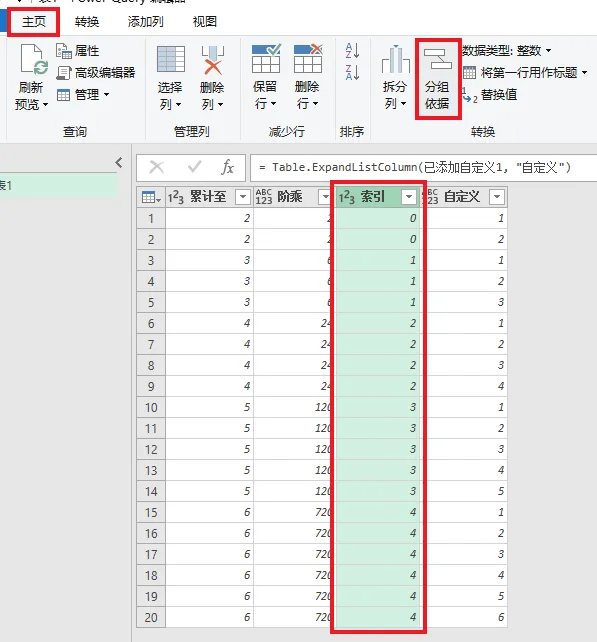597x642 pixels.
Task: Click the 索引 column 123 type icon
Action: coord(346,197)
